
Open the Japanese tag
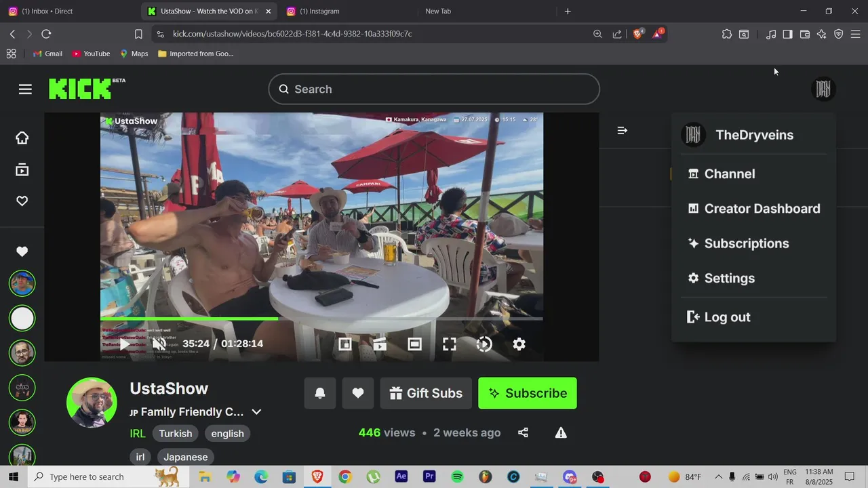(x=185, y=457)
